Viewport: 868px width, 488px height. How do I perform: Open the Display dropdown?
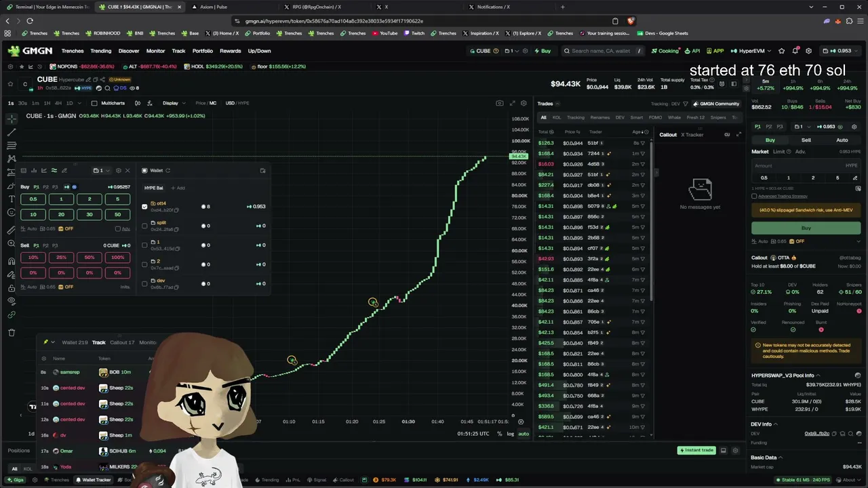pos(174,103)
